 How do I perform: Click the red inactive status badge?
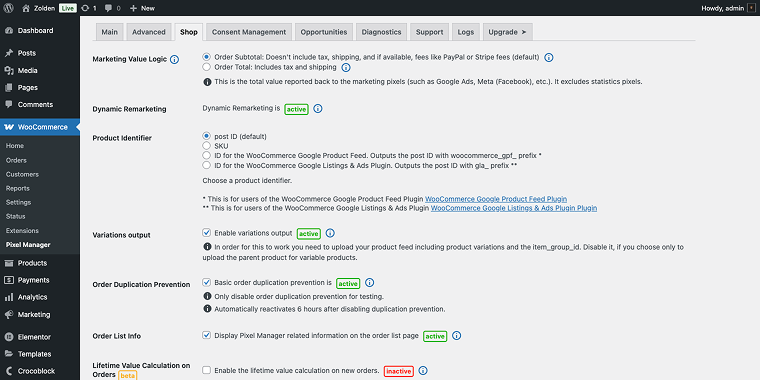coord(398,371)
